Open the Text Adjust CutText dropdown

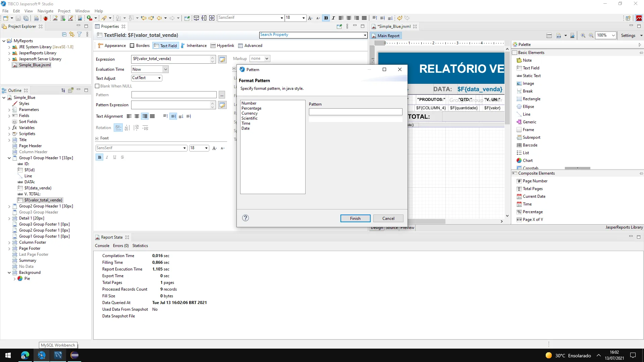tap(147, 78)
